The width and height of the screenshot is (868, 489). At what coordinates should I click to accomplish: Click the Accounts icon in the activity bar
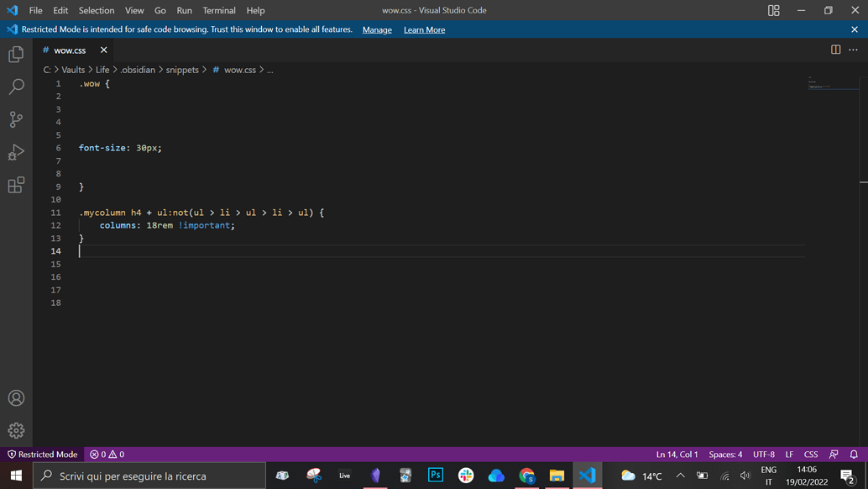[x=16, y=398]
